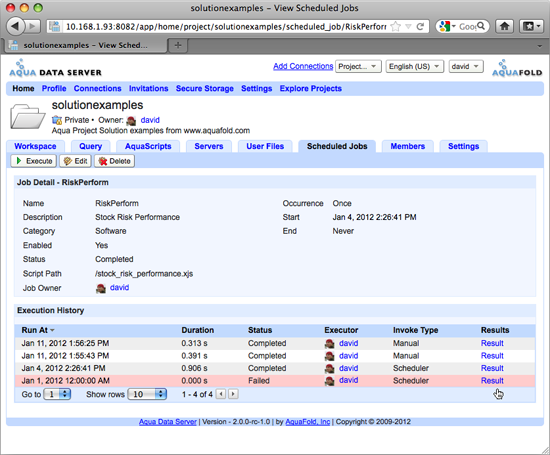Reload the page with the refresh icon
550x455 pixels.
[x=420, y=26]
